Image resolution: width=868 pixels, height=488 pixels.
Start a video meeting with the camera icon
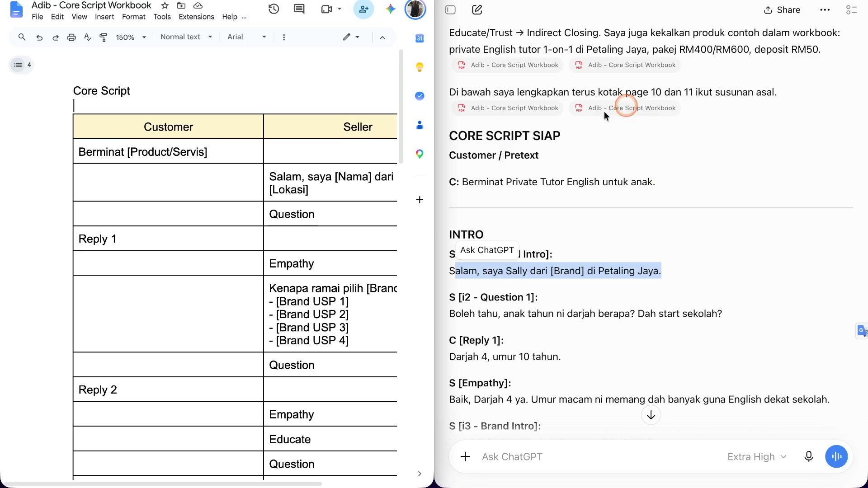pos(326,9)
